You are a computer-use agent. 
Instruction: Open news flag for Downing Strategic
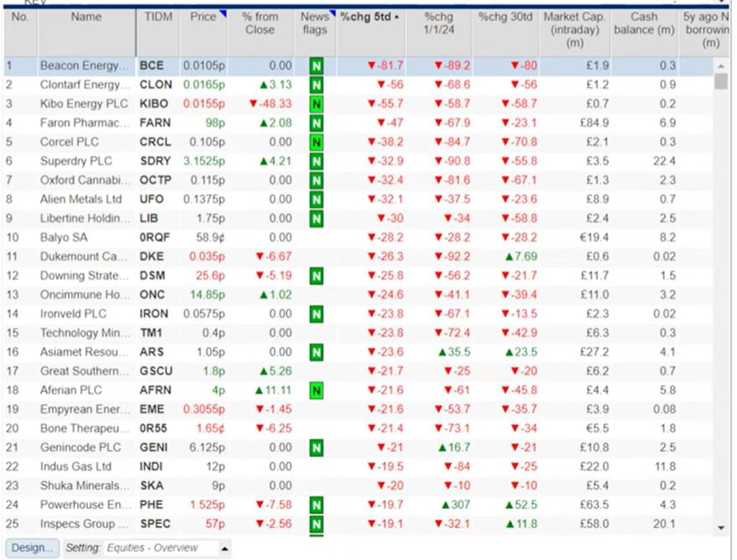316,277
